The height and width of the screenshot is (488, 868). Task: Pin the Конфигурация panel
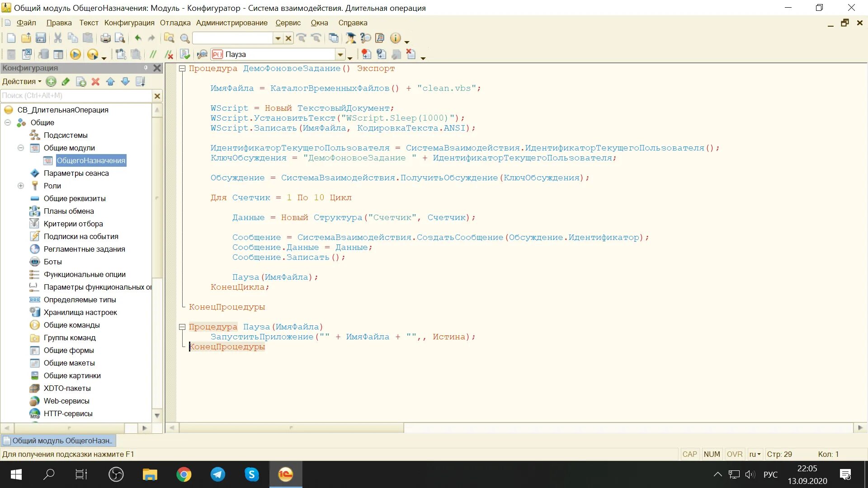(146, 68)
